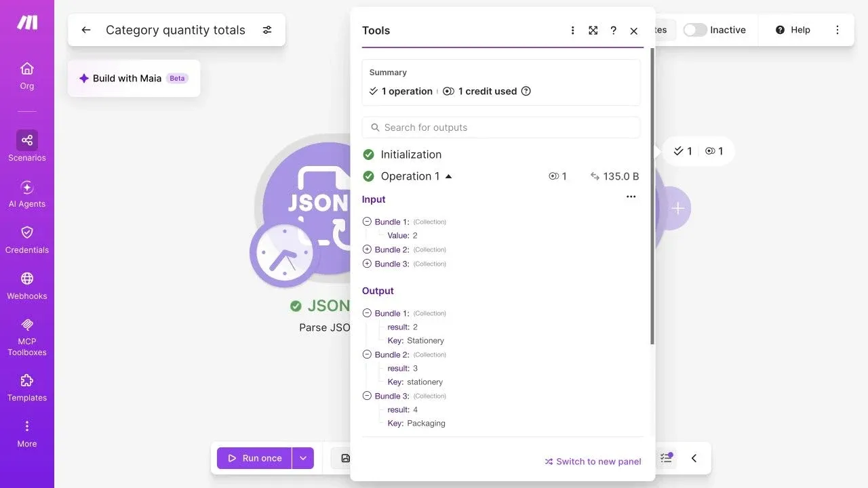
Task: Open MCP Toolboxes section
Action: pos(27,337)
